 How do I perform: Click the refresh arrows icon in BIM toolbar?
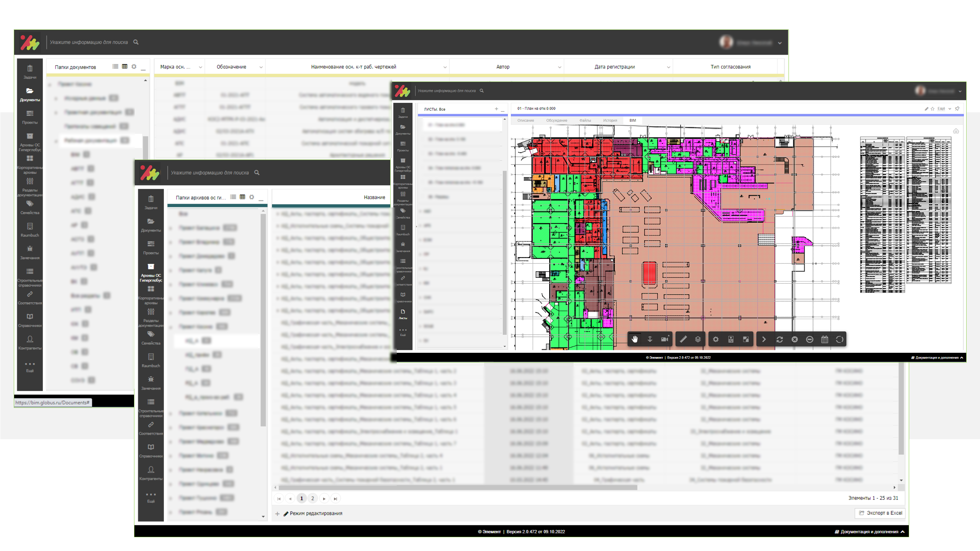[x=779, y=339]
